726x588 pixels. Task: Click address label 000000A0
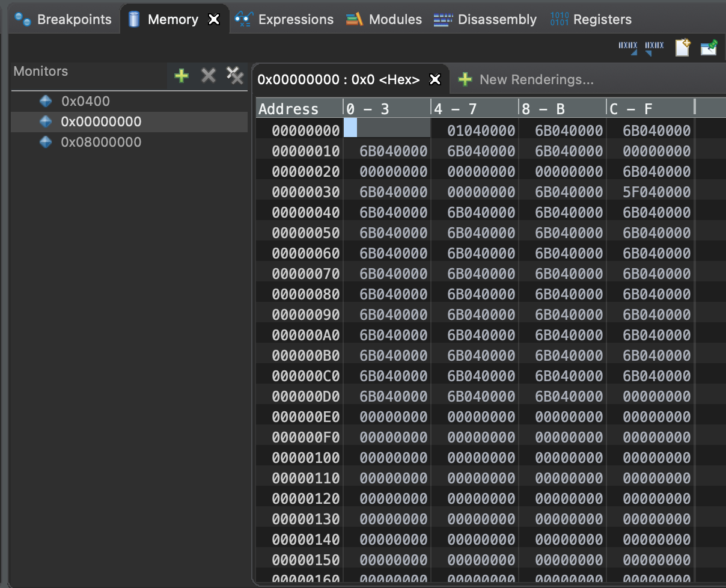click(305, 335)
